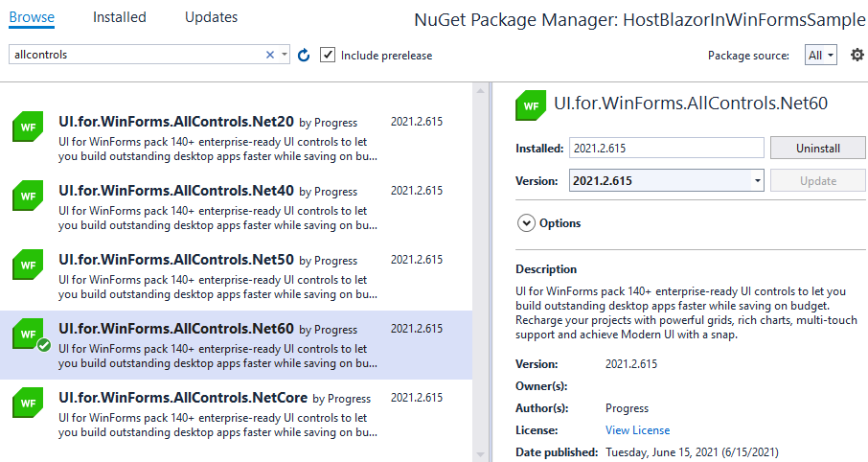Click description text of Net50 package
This screenshot has width=868, height=462.
pos(218,287)
